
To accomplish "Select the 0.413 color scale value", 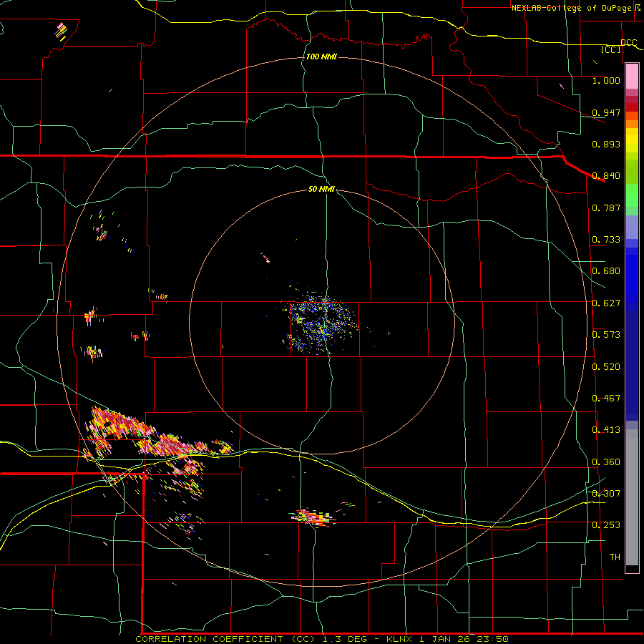I will coord(606,430).
